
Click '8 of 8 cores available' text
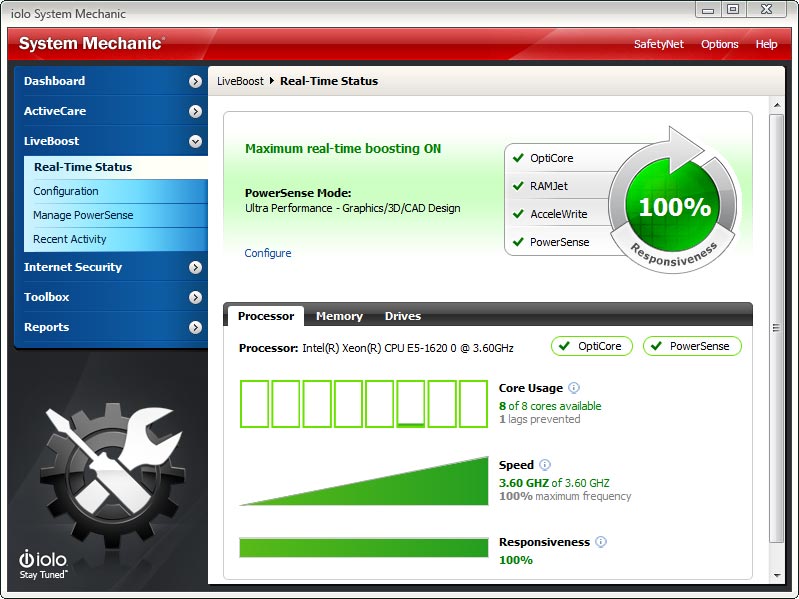point(550,406)
